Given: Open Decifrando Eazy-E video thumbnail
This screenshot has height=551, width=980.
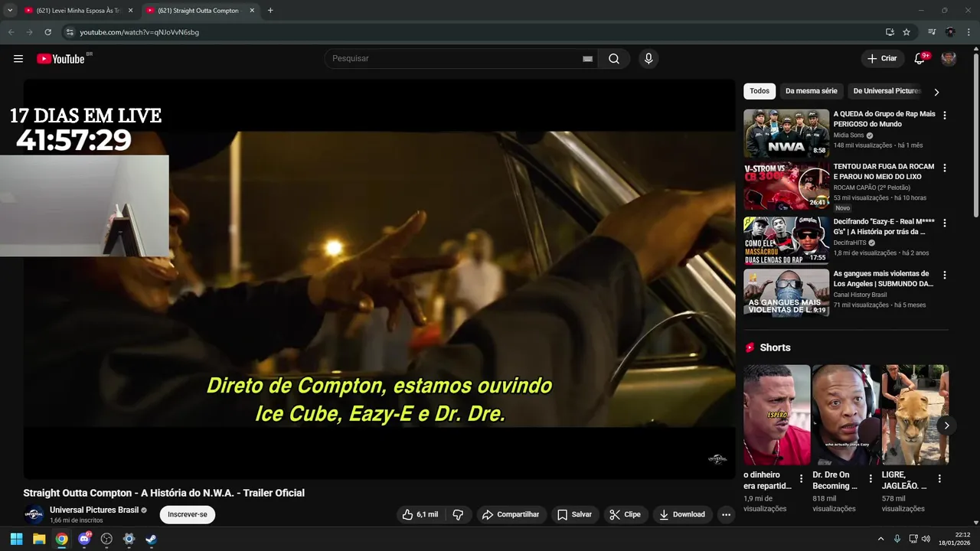Looking at the screenshot, I should point(786,240).
